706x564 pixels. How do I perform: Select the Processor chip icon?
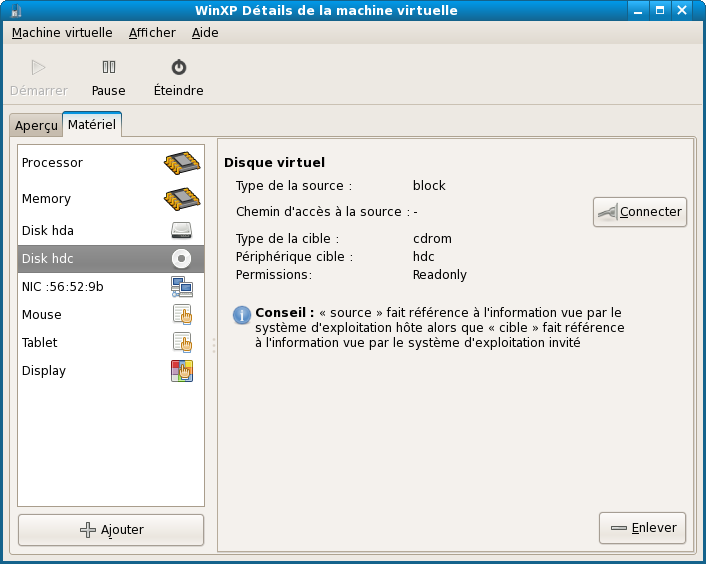click(x=182, y=163)
